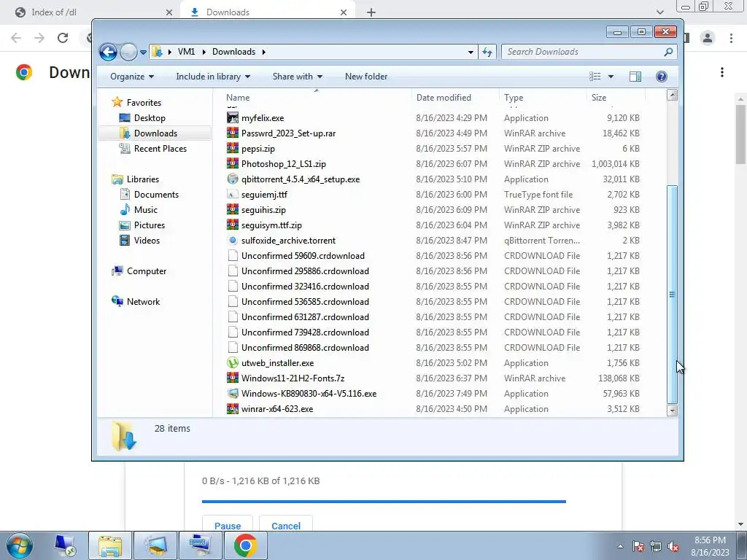Select Unconfirmed 869868.crdownload file name

306,348
